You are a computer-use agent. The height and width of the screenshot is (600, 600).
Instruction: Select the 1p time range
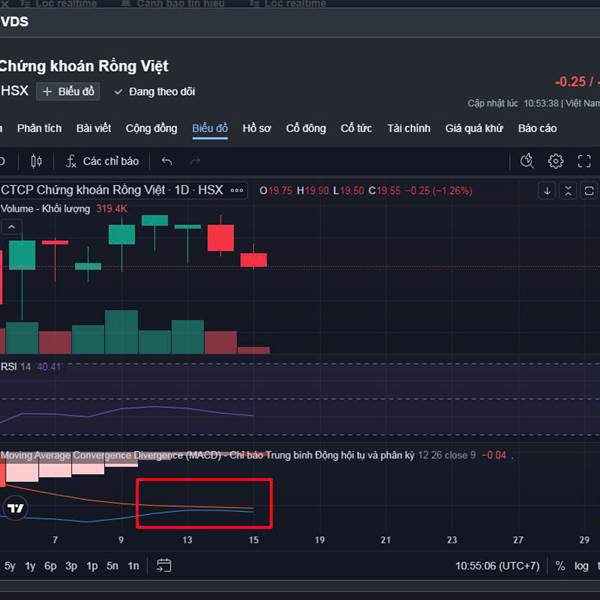92,566
